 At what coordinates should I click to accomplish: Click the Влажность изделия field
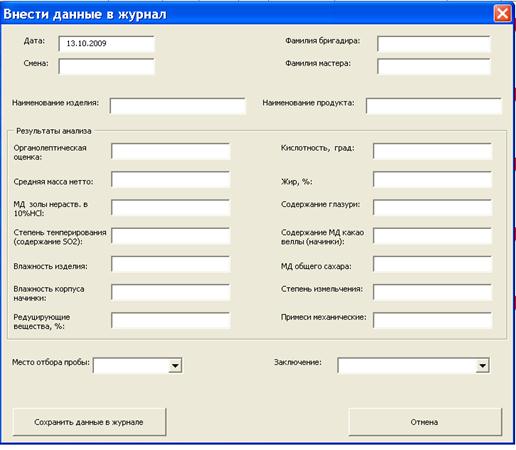(171, 264)
